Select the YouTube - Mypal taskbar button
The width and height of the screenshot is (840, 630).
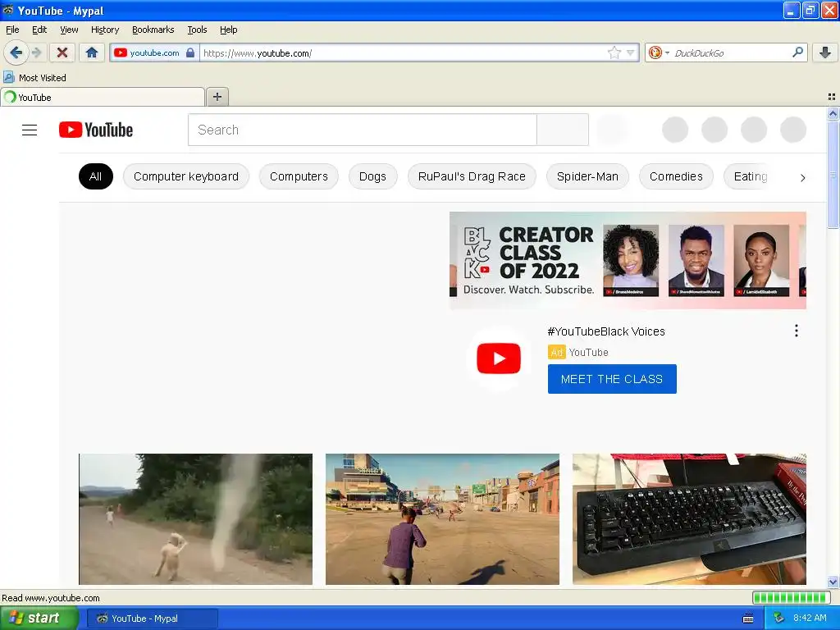click(153, 619)
